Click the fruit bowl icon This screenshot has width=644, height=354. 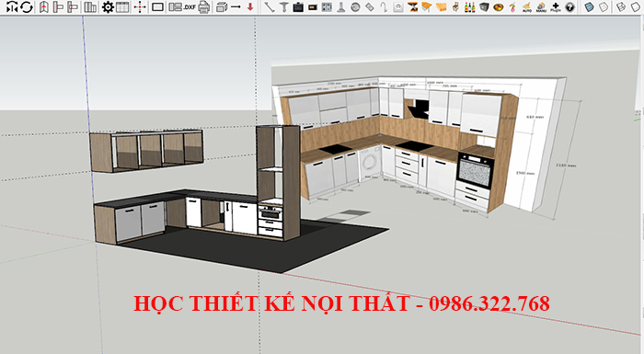[499, 6]
